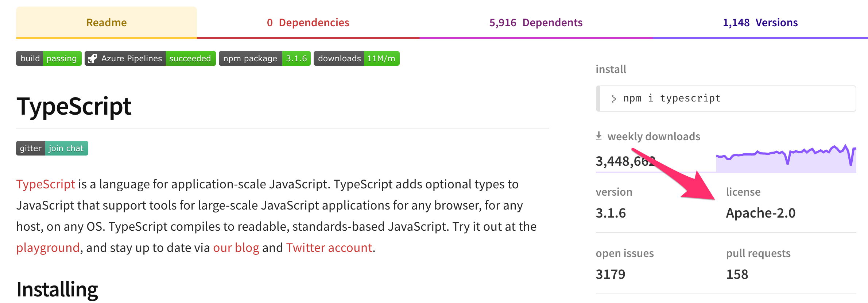Click the weekly downloads sparkline chart
The height and width of the screenshot is (303, 868).
tap(786, 158)
